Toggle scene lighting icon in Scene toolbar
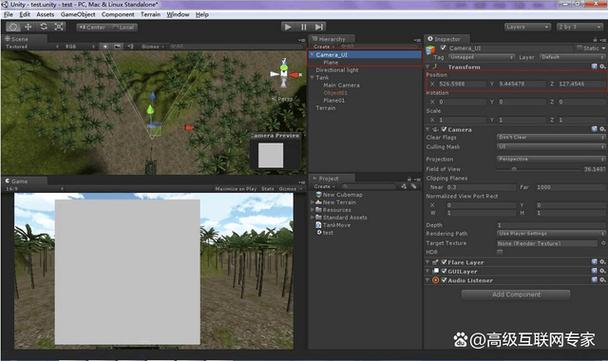Viewport: 608px width, 361px height. (105, 46)
